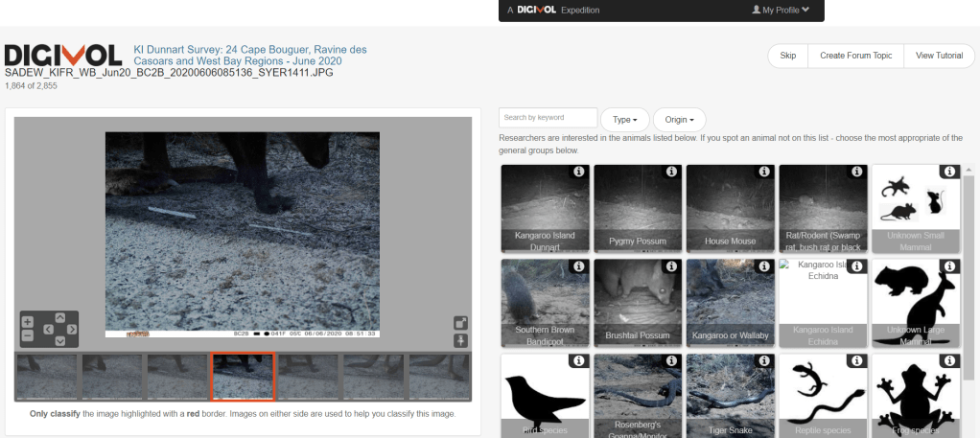Click Create Forum Topic button
980x438 pixels.
coord(855,56)
